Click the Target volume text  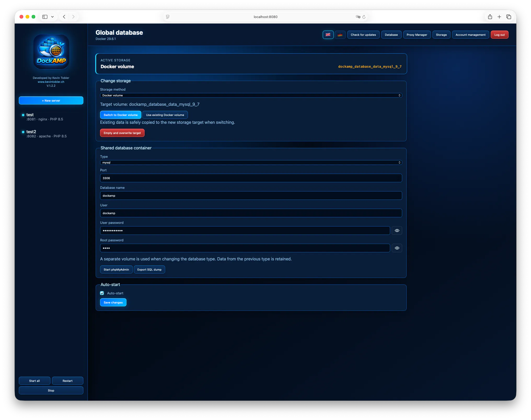150,104
